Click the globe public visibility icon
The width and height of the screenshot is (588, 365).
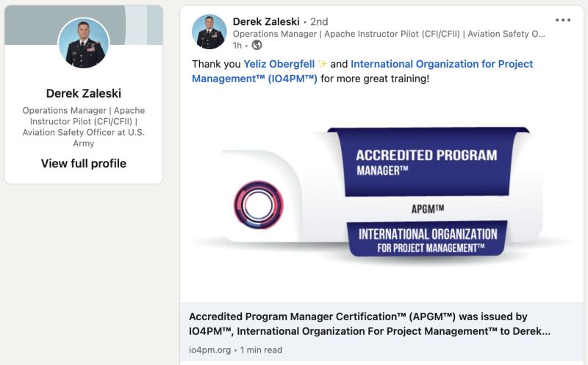coord(257,46)
